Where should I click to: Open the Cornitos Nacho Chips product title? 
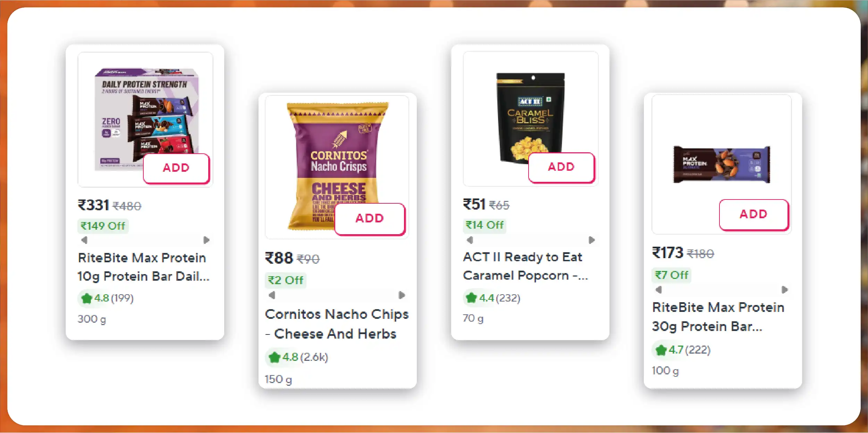pyautogui.click(x=337, y=323)
